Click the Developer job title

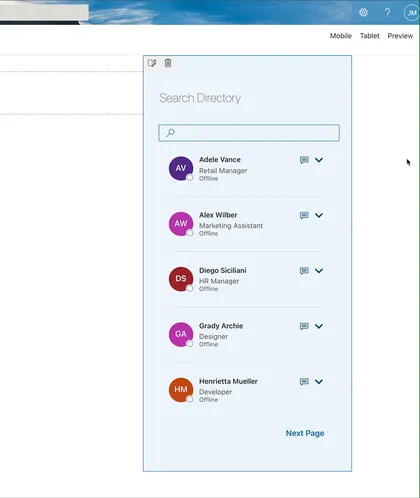215,392
